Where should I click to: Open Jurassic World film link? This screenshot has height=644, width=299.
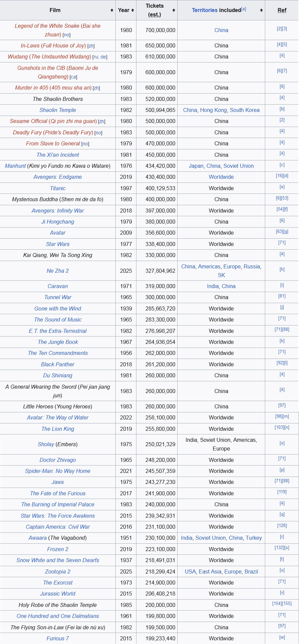(58, 594)
